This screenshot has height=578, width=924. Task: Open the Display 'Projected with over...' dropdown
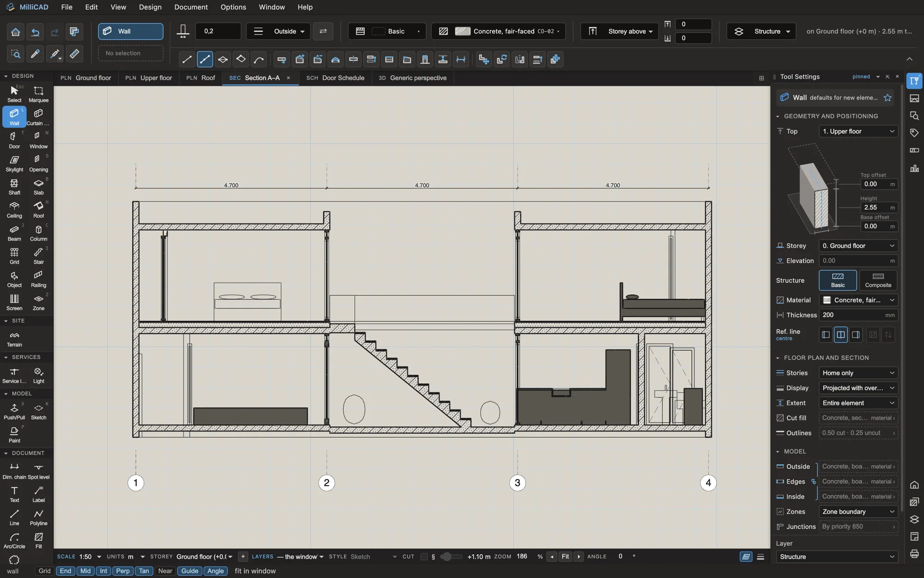tap(858, 388)
